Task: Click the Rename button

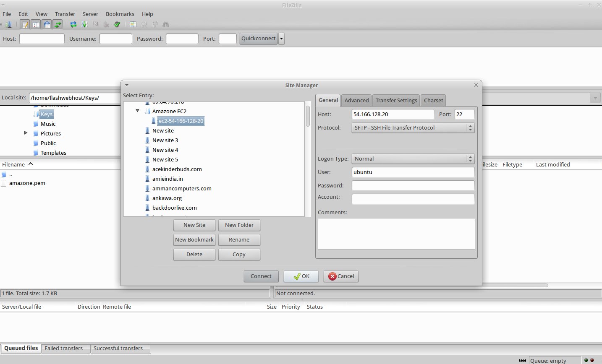Action: click(239, 239)
